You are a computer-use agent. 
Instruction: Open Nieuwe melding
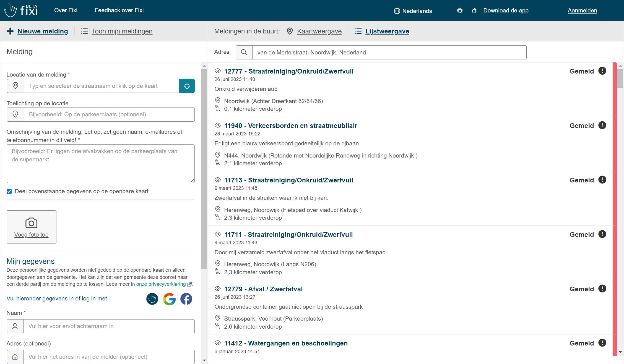click(x=43, y=31)
